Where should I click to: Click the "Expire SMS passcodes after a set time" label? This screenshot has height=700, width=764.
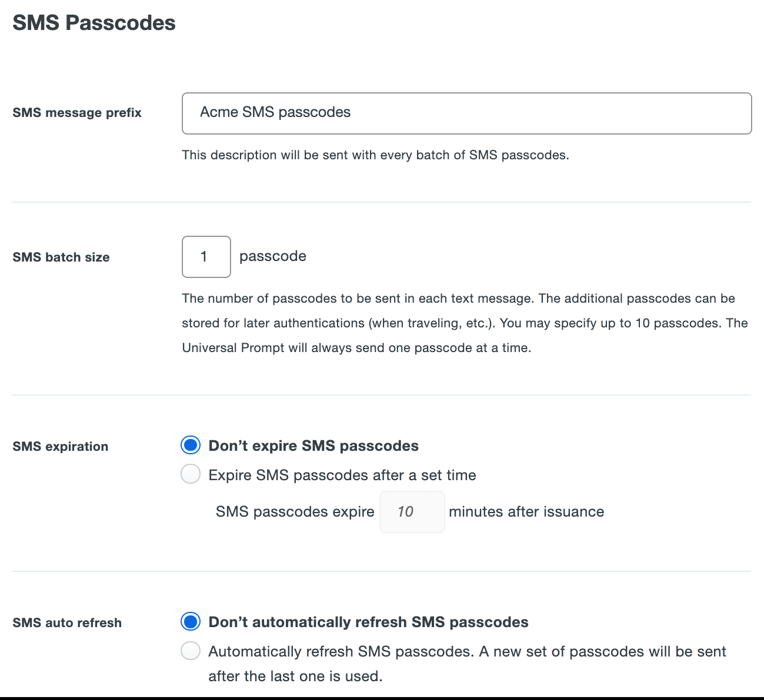tap(342, 475)
